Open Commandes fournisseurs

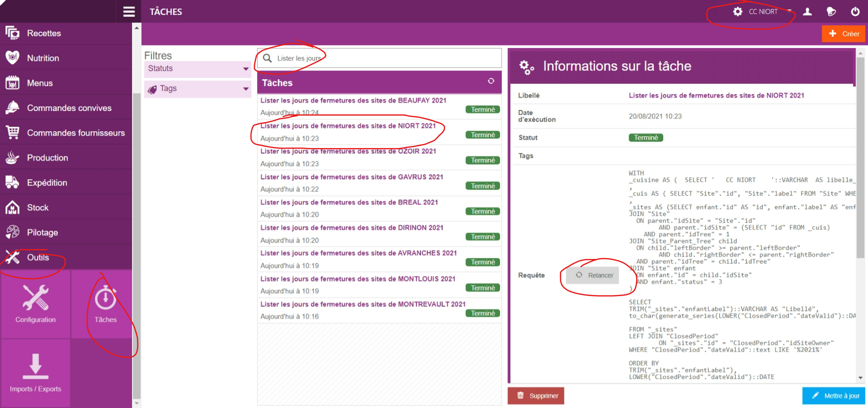(x=66, y=133)
